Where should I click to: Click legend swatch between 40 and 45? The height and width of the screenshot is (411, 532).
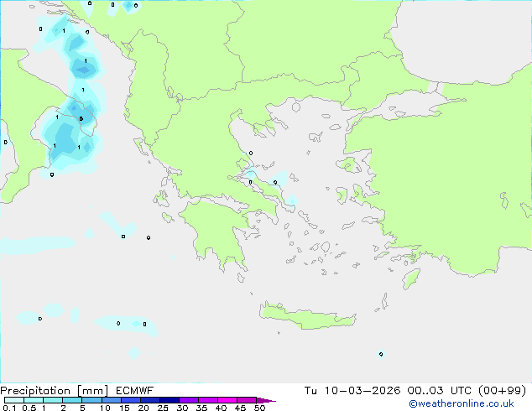(227, 400)
